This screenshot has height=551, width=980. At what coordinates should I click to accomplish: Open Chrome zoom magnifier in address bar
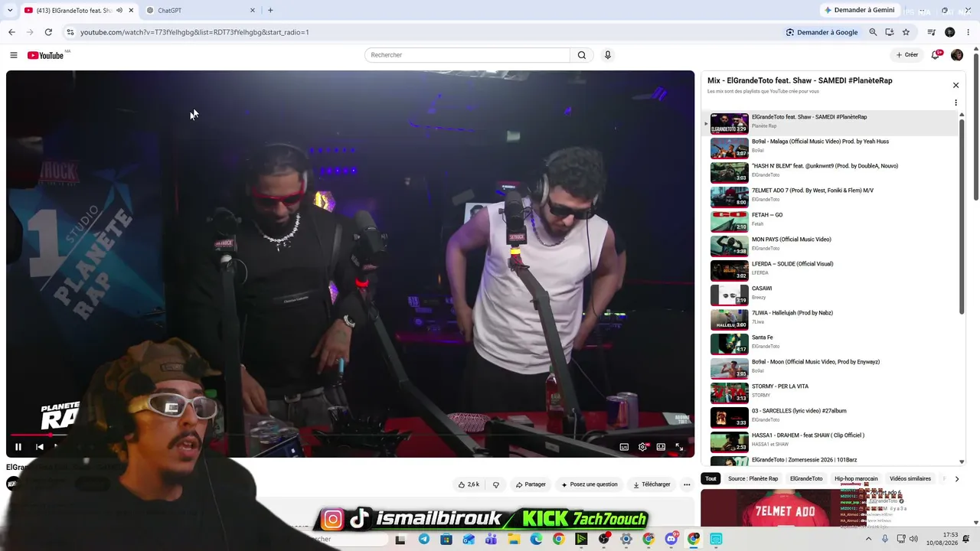(873, 32)
